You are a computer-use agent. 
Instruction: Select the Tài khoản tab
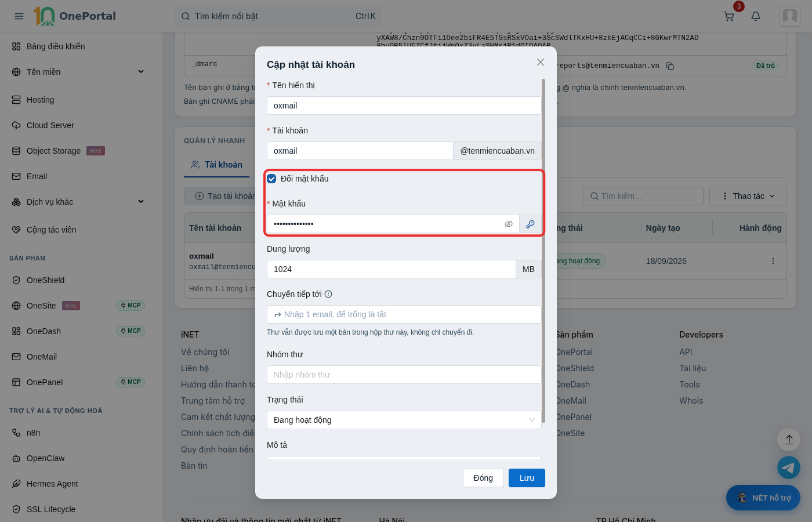pos(217,165)
